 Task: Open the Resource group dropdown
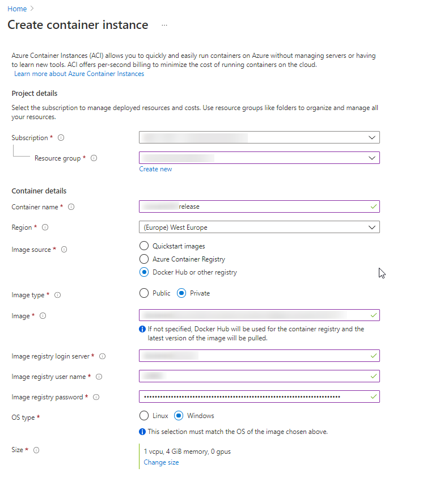[x=259, y=158]
